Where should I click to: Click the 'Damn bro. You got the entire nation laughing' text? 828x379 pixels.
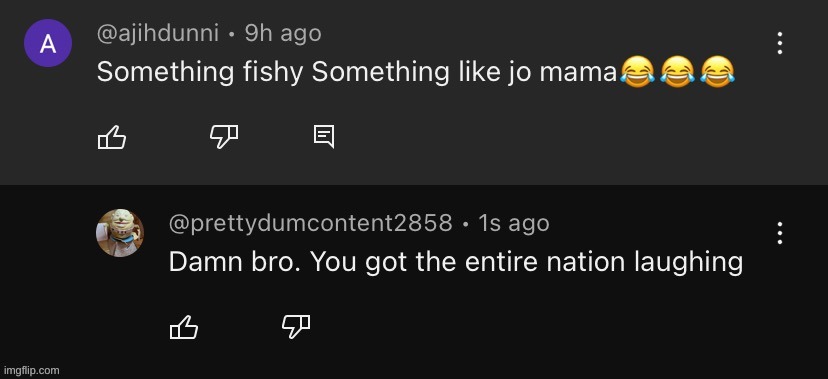tap(456, 262)
